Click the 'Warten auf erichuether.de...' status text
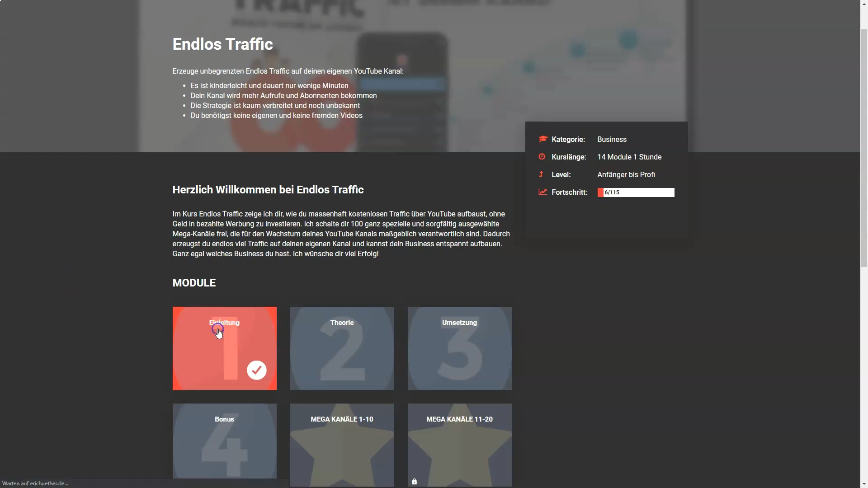The image size is (868, 488). click(35, 483)
